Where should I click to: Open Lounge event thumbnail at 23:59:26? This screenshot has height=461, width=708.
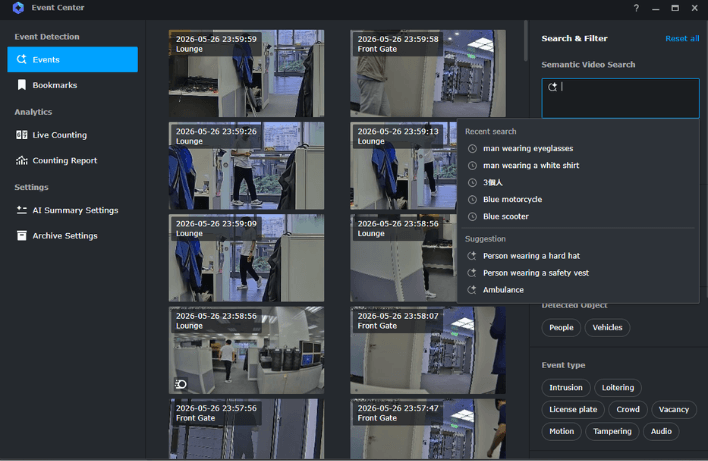pyautogui.click(x=246, y=166)
